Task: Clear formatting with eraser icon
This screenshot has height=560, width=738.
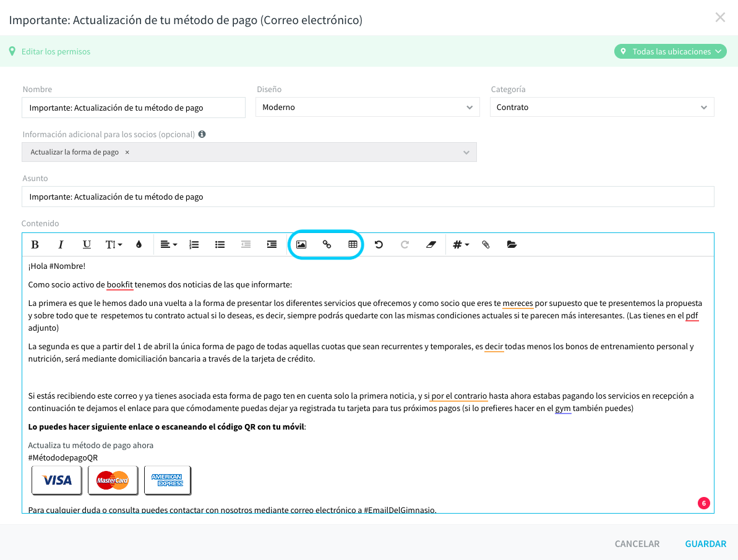Action: tap(431, 245)
